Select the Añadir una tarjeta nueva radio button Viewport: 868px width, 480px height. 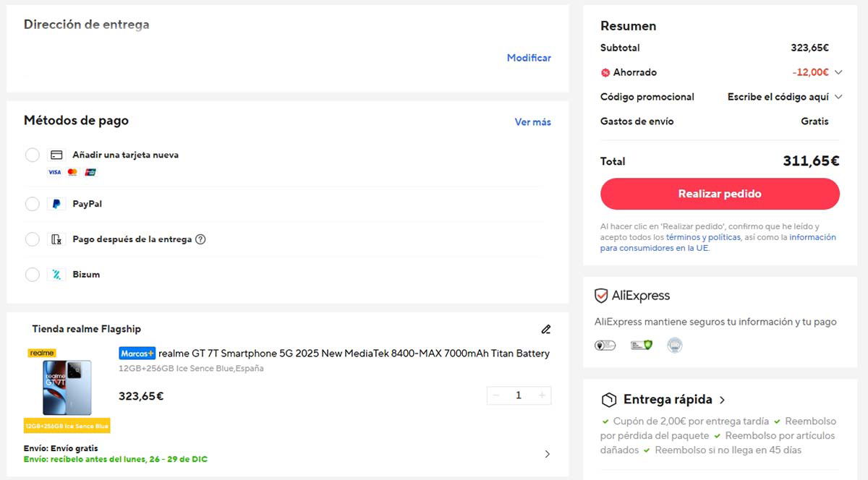tap(32, 155)
